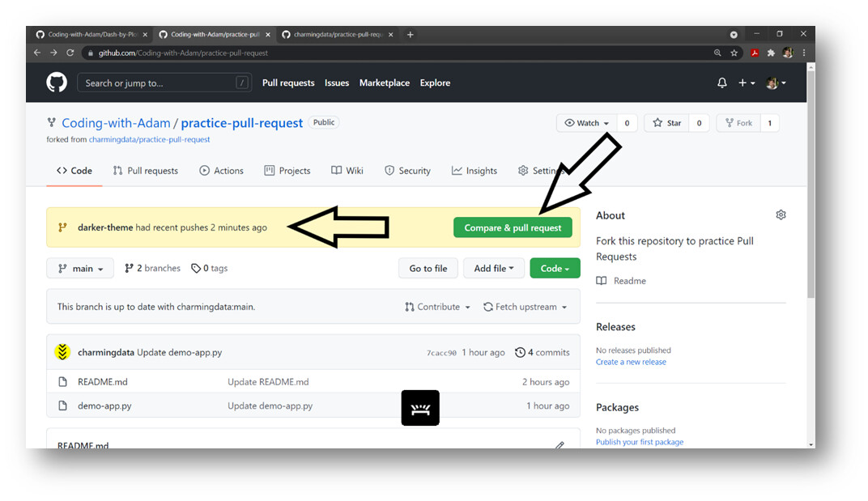
Task: Open commit hash 7cacc90
Action: [441, 353]
